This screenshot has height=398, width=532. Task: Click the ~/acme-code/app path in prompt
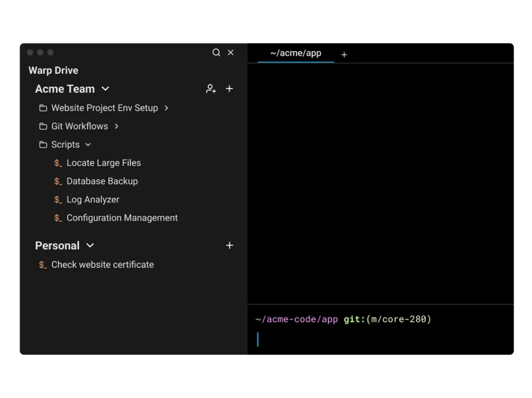[x=297, y=319]
